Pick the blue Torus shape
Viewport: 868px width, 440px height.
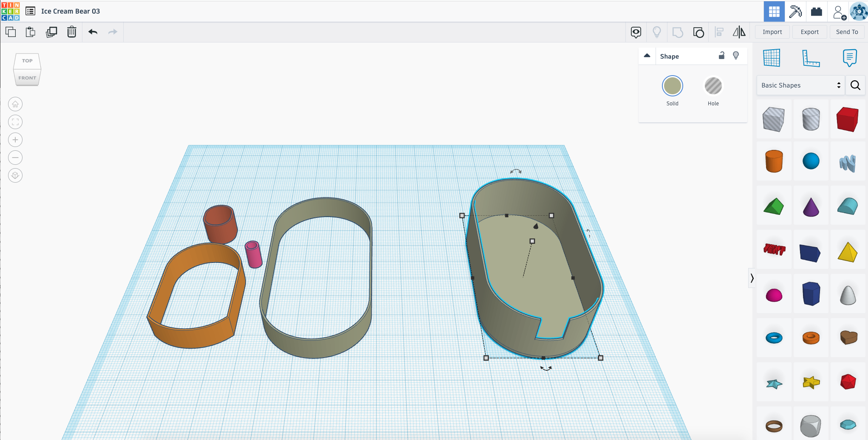(774, 338)
